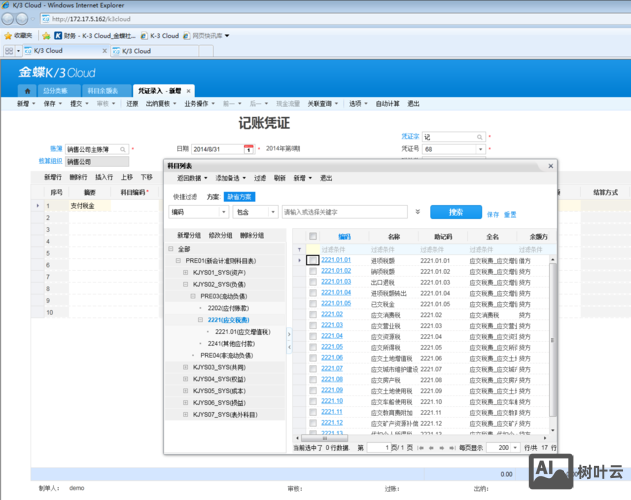Close the 科目列表 dialog
Screen dimensions: 631x500
coord(551,166)
